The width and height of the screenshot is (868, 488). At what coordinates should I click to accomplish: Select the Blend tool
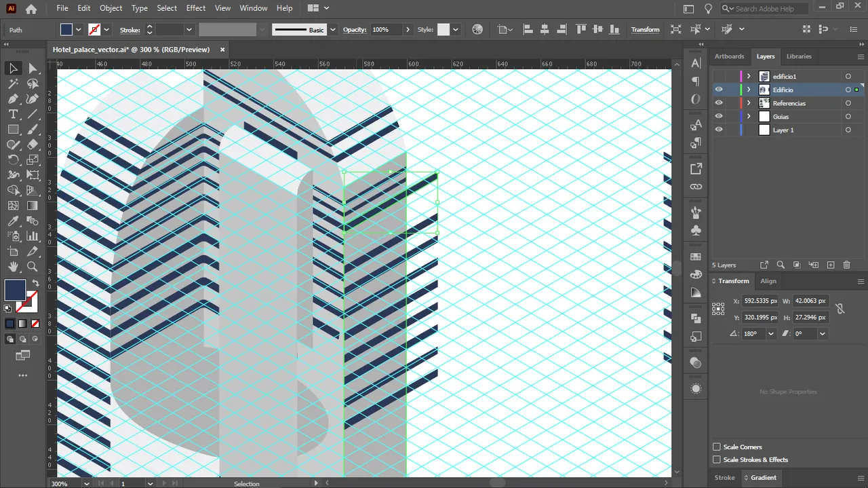coord(33,221)
